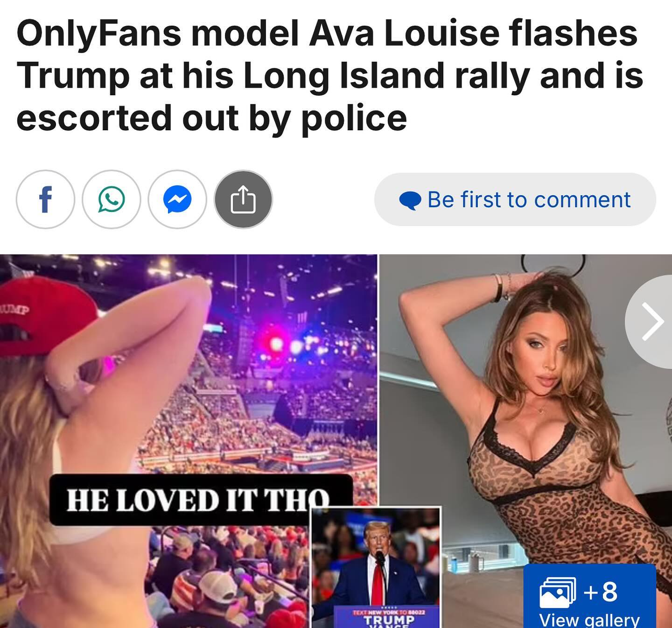
Task: Click the stacked photos gallery icon
Action: click(x=558, y=592)
